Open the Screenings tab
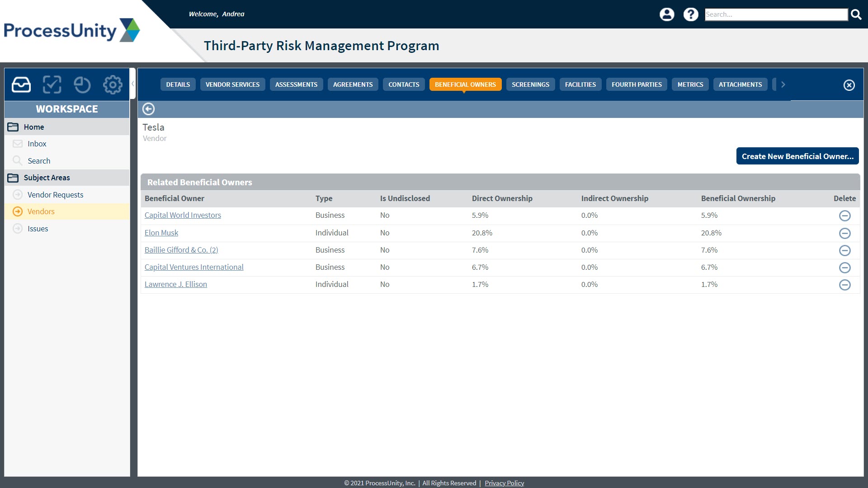 click(x=530, y=84)
